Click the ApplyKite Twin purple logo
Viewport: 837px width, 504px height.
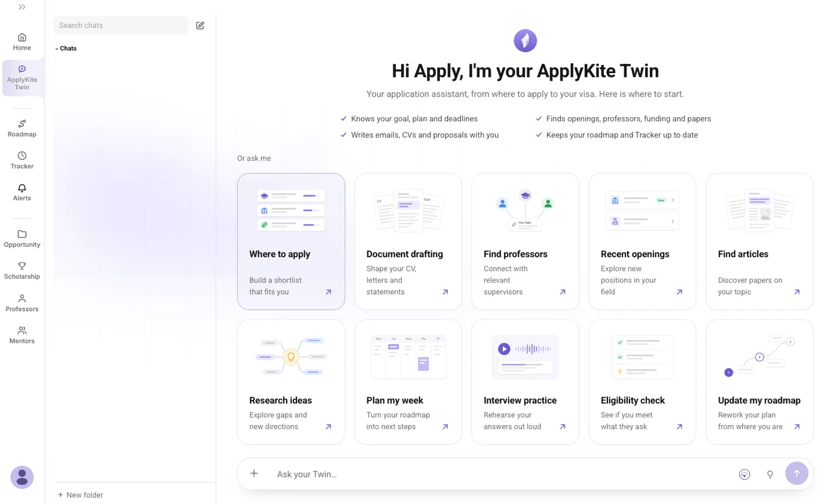[x=526, y=41]
